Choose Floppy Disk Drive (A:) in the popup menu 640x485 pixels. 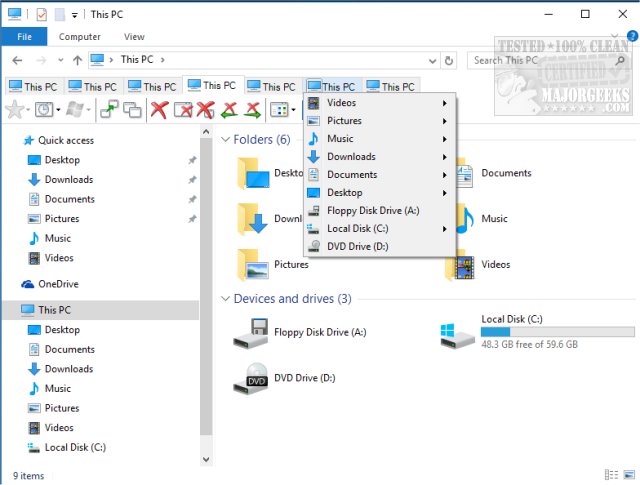(x=380, y=211)
